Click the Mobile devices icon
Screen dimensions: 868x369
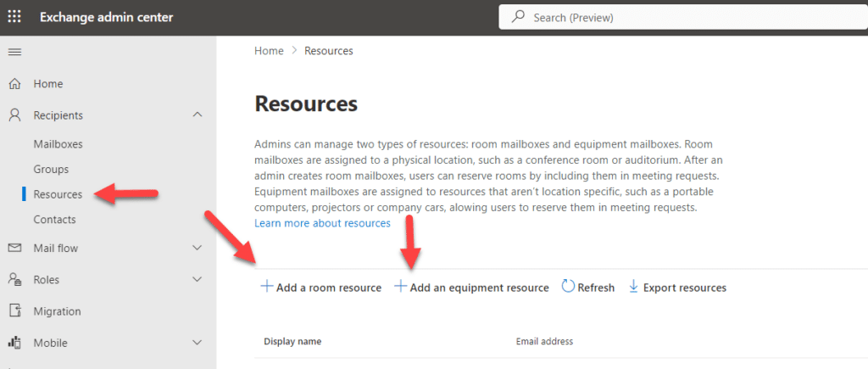coord(15,343)
